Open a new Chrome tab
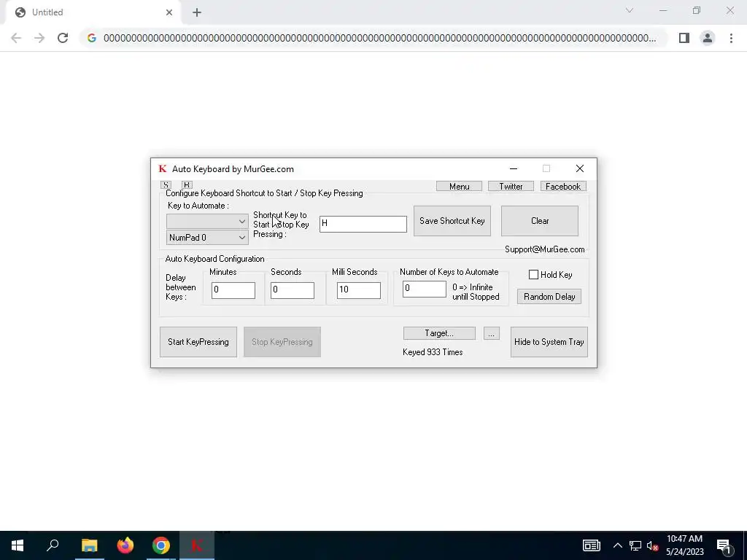 click(x=197, y=13)
